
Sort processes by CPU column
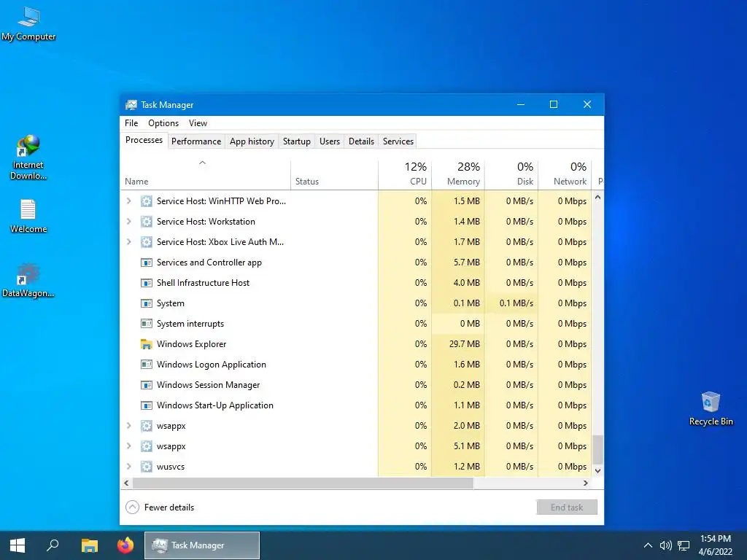coord(404,174)
